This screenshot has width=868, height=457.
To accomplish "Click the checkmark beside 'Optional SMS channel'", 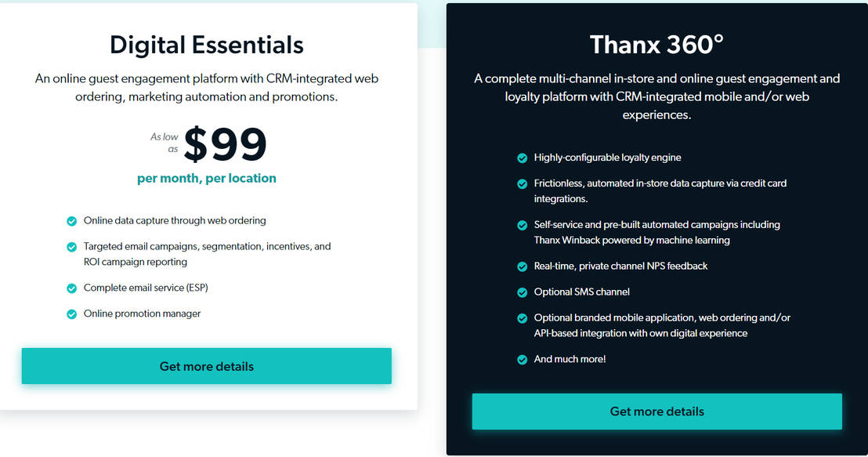I will [522, 292].
